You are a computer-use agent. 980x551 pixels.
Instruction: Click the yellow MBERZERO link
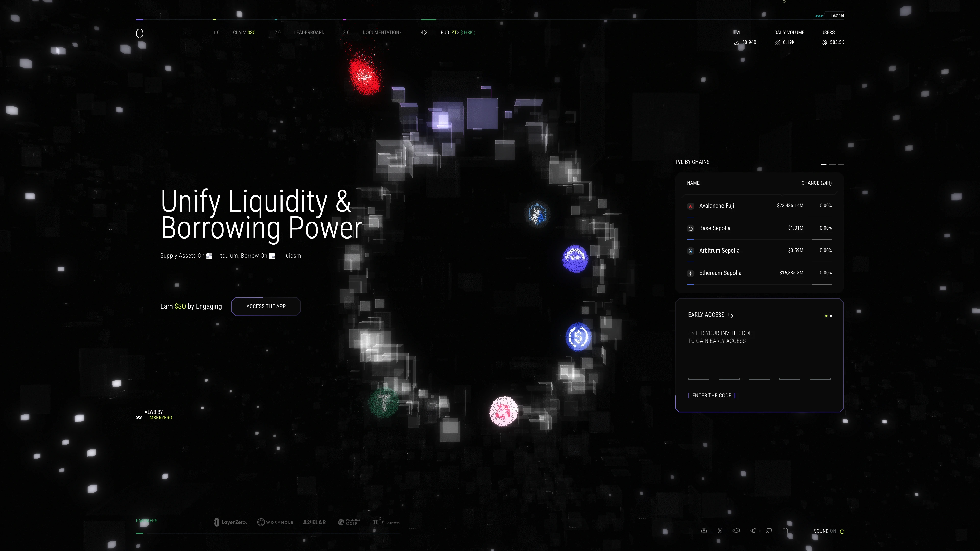pos(161,418)
